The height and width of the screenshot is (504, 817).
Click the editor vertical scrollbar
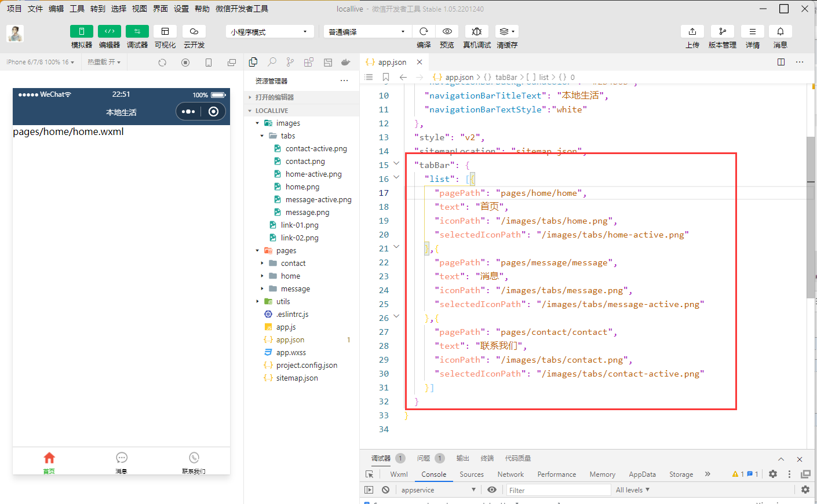click(x=811, y=217)
